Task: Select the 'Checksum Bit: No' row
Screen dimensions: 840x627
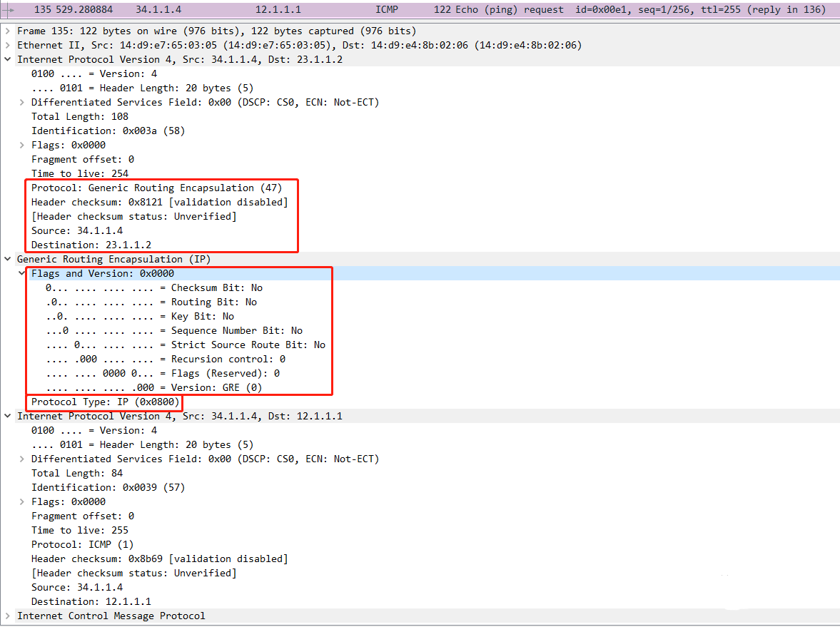Action: tap(153, 288)
